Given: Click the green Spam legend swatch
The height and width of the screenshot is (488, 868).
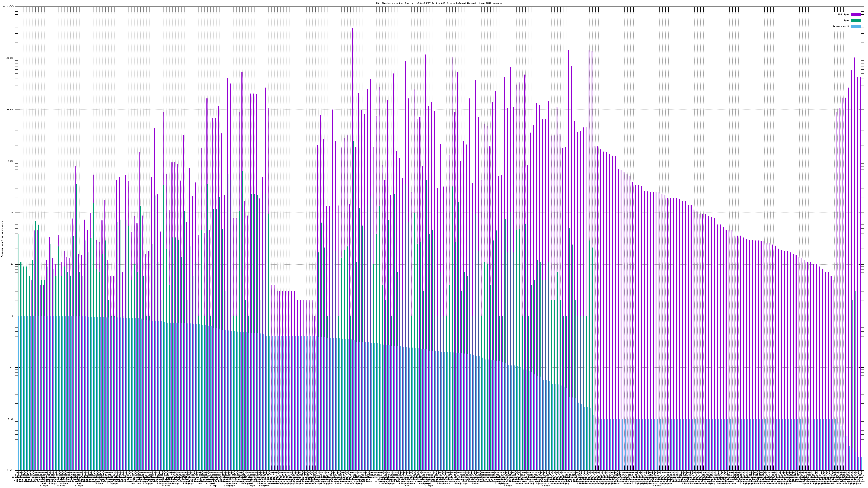Looking at the screenshot, I should coord(856,21).
